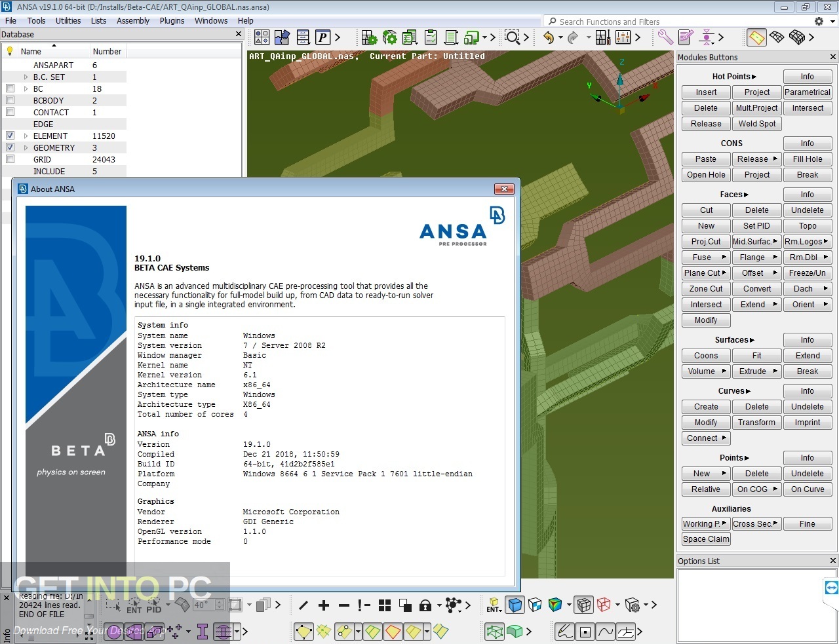Click the Redo arrow icon in toolbar
Image resolution: width=839 pixels, height=644 pixels.
point(573,37)
